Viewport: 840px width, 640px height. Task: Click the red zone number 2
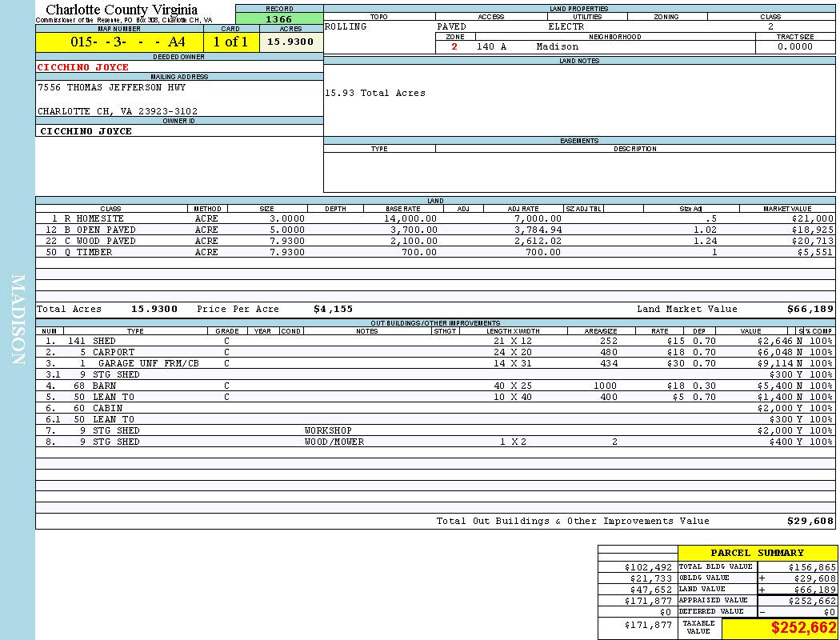454,46
